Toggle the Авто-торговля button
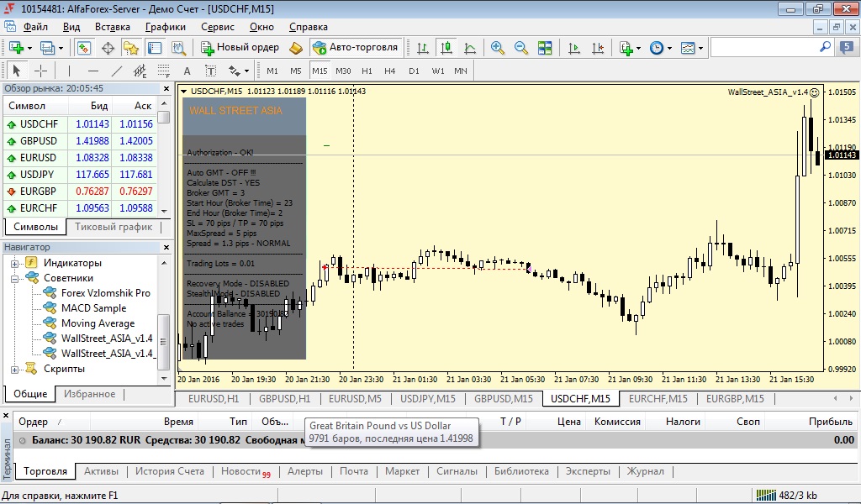This screenshot has width=861, height=504. point(356,48)
